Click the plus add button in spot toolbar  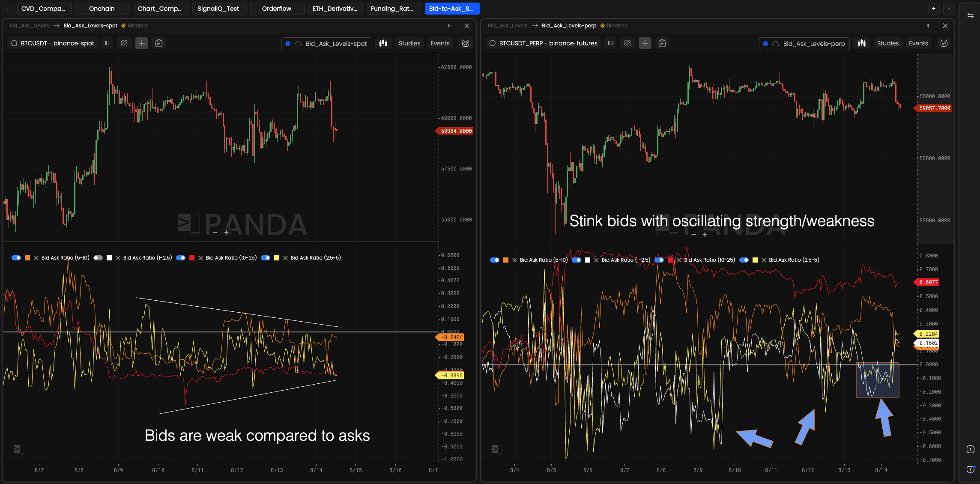[142, 43]
